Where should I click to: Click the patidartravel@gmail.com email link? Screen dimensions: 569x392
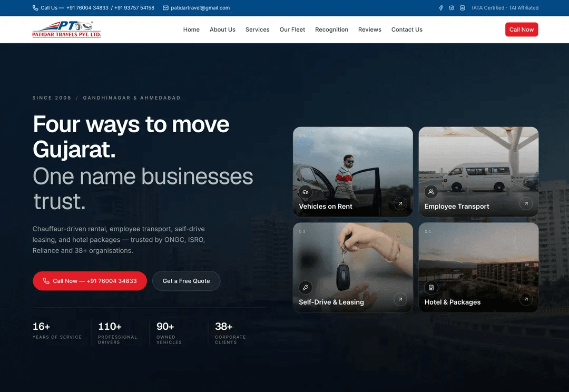[200, 7]
